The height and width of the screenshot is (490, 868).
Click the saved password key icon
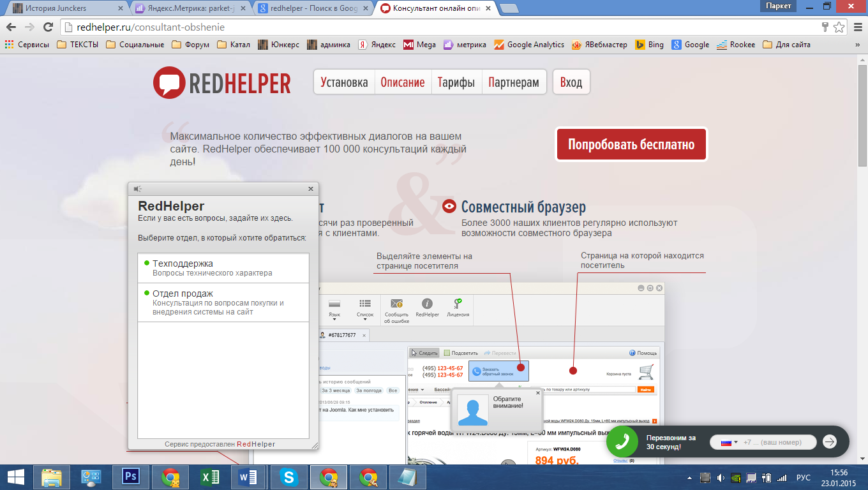825,27
